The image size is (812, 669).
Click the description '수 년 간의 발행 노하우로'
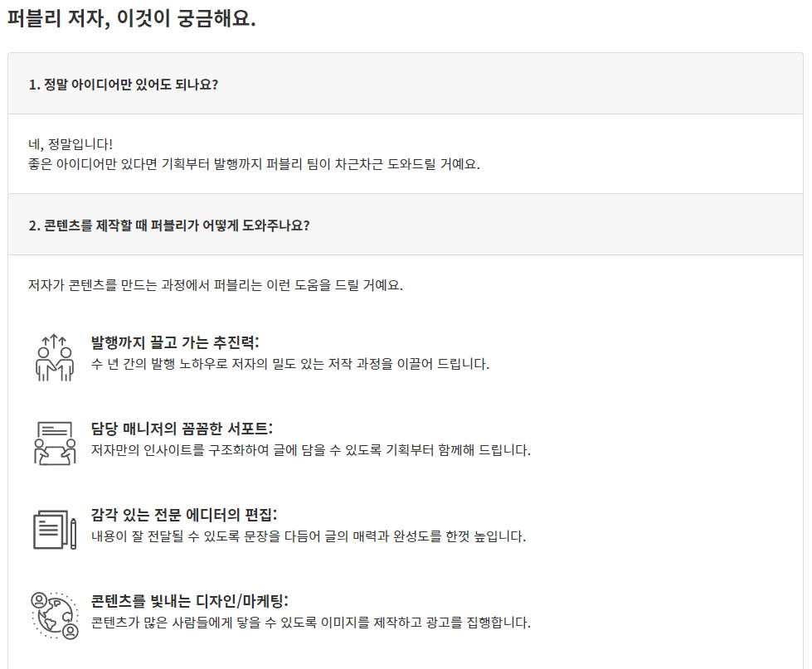(x=290, y=364)
